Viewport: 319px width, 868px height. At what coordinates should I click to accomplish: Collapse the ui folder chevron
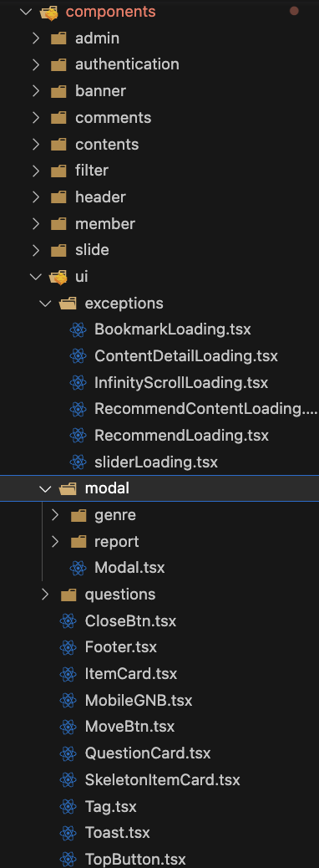36,276
